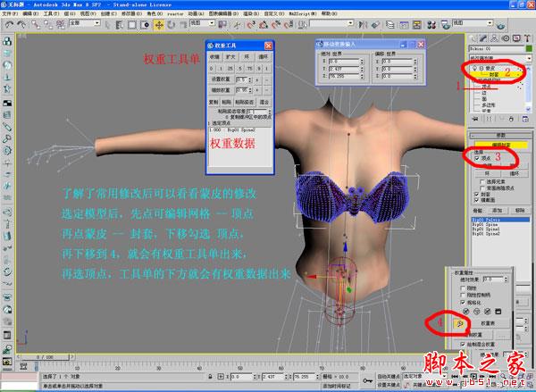Toggle the 横截面 checkbox
The width and height of the screenshot is (536, 392).
point(476,200)
